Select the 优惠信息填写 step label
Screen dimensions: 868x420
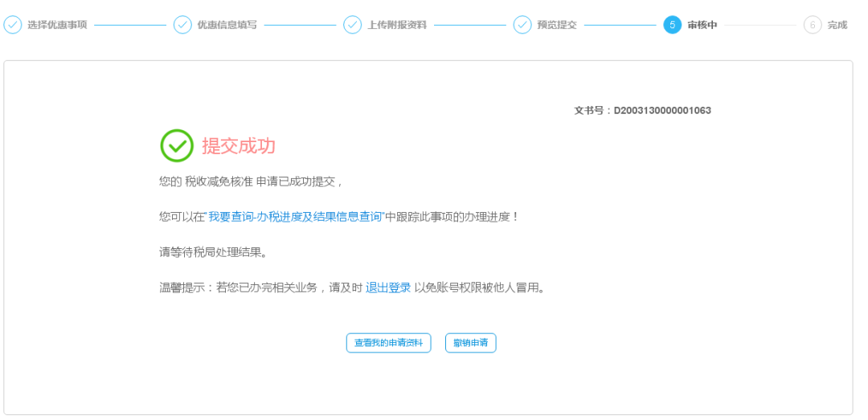pos(227,25)
